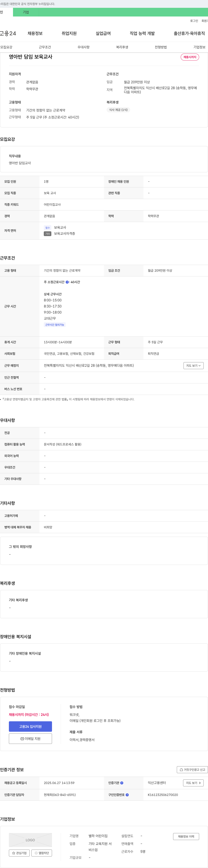
Task: Click the 식사 제공 (1식) welfare tag
Action: point(119,110)
